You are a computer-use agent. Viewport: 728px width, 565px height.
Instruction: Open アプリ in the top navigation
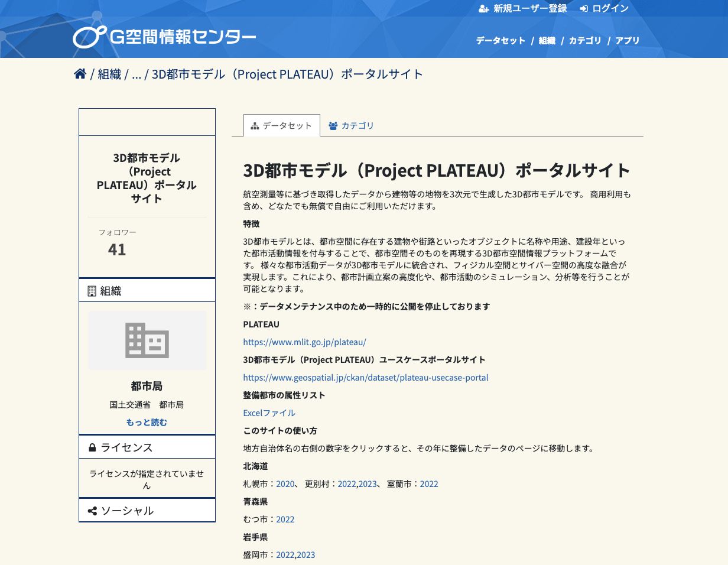[x=628, y=41]
